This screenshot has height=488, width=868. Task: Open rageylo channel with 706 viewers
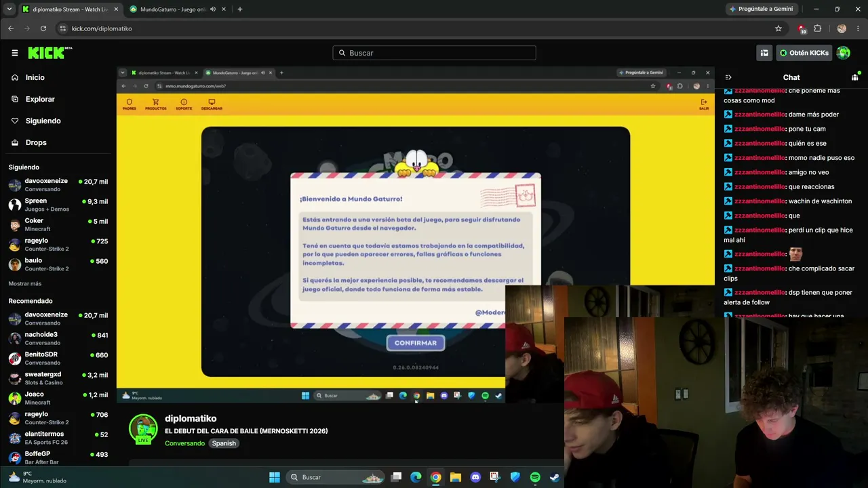click(x=58, y=418)
